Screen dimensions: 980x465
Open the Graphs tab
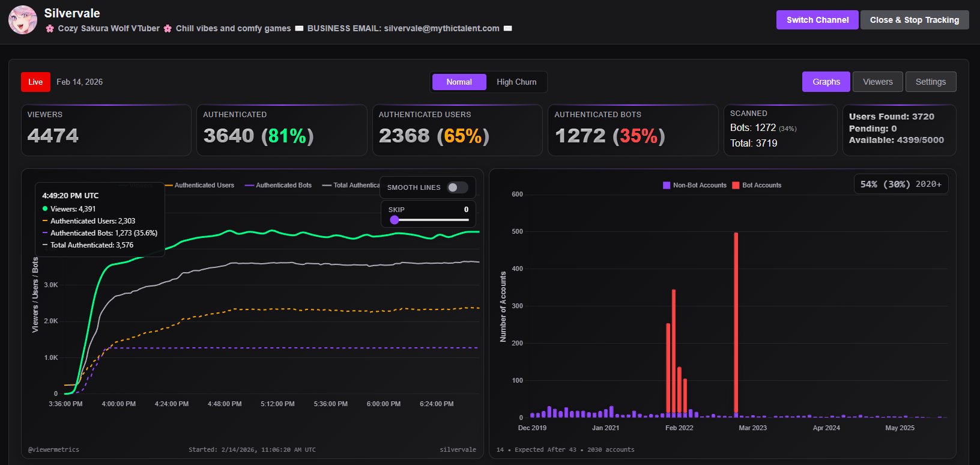(826, 82)
